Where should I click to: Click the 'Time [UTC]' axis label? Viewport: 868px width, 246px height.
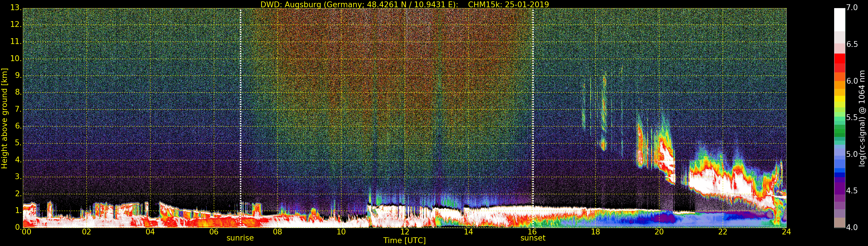click(x=404, y=241)
